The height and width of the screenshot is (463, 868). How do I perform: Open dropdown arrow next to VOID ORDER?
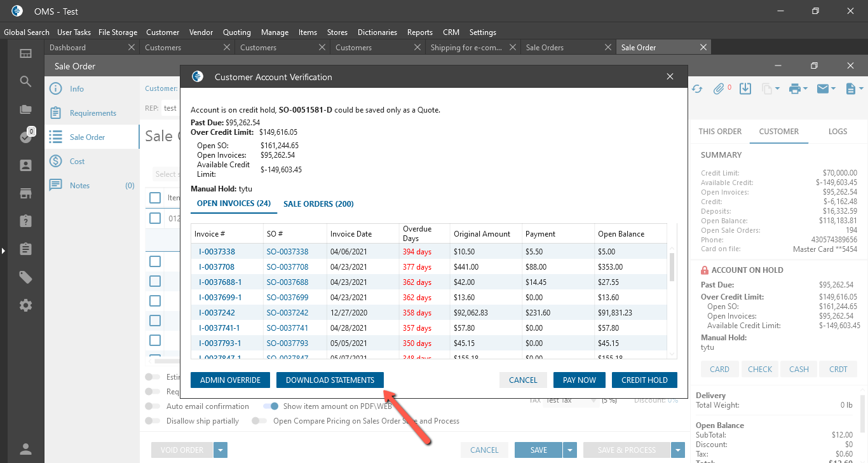220,450
